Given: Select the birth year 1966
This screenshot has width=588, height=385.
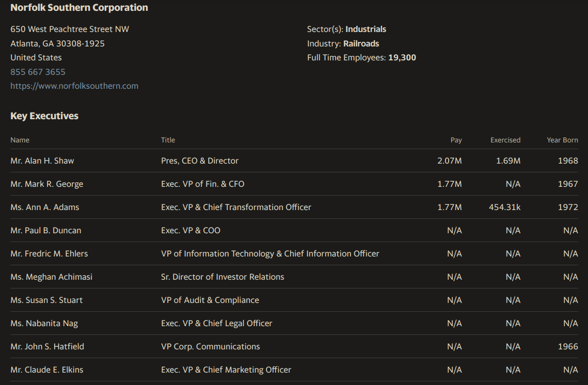Looking at the screenshot, I should point(568,347).
